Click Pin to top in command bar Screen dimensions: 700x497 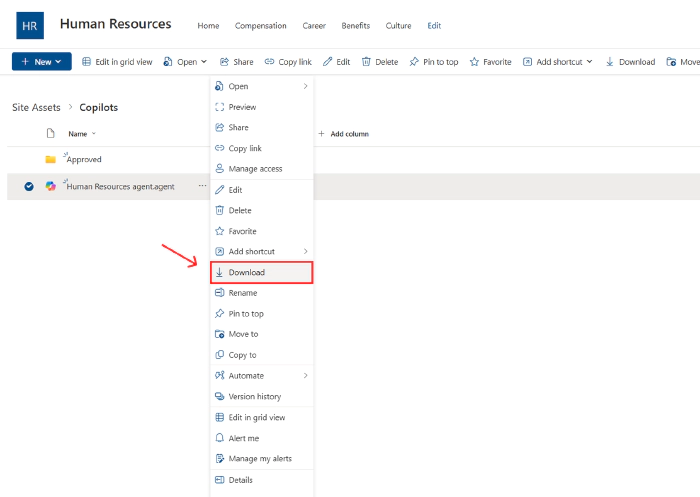point(434,62)
